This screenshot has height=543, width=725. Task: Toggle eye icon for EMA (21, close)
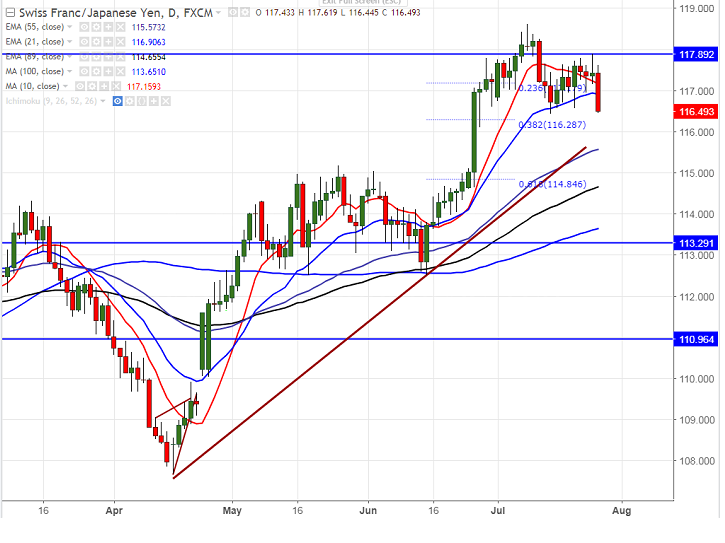point(84,42)
